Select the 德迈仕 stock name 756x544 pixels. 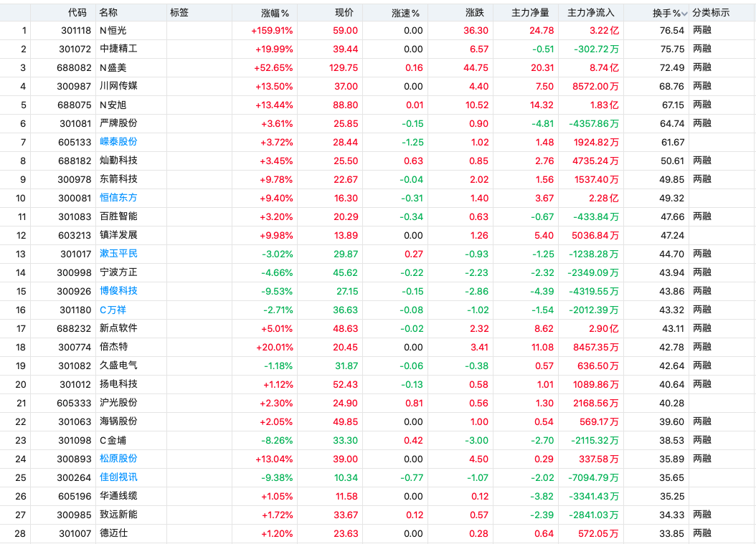point(114,533)
